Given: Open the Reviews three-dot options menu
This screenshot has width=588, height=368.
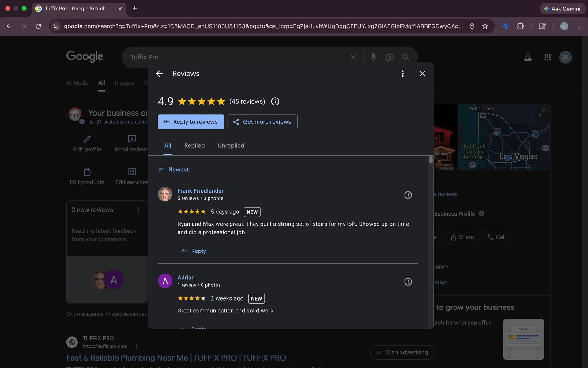Looking at the screenshot, I should (403, 74).
